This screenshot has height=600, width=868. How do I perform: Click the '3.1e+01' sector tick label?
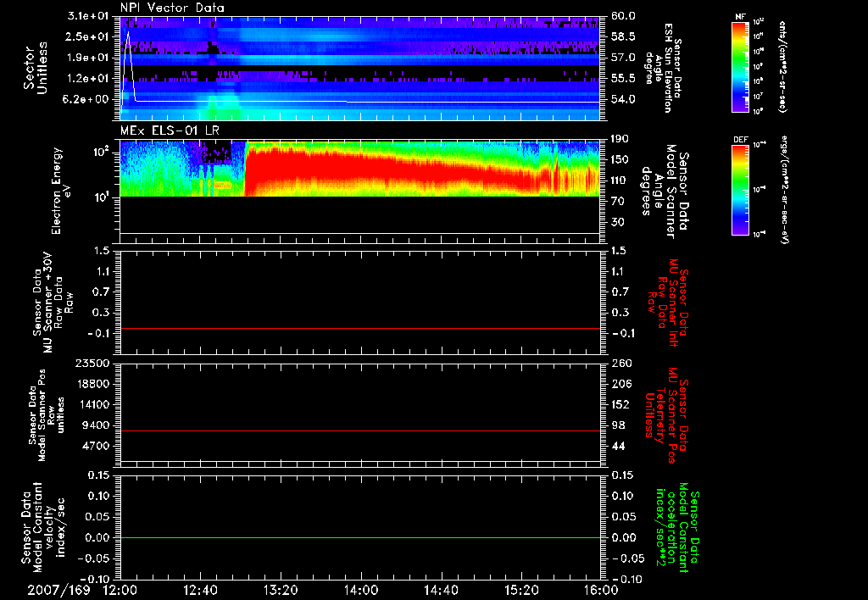tap(87, 16)
